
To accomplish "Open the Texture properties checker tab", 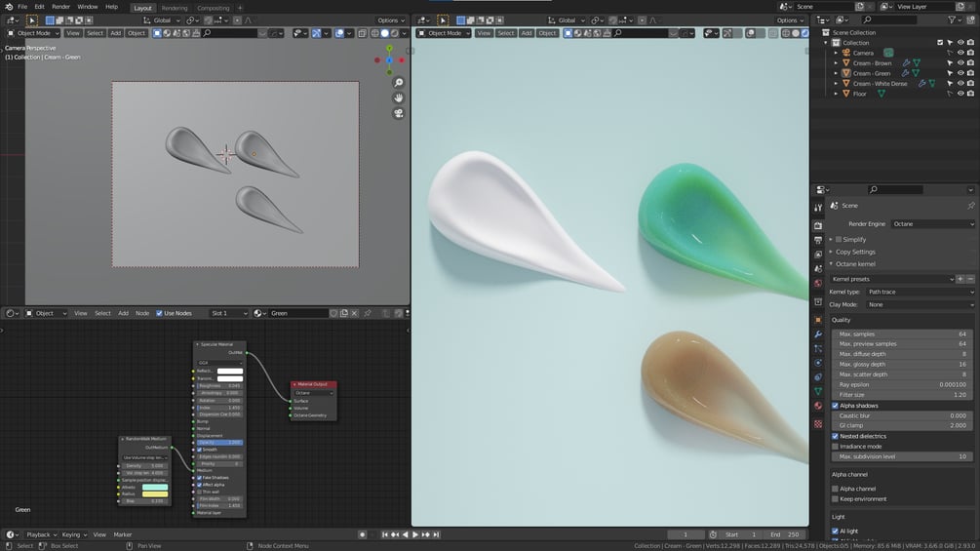I will [818, 424].
